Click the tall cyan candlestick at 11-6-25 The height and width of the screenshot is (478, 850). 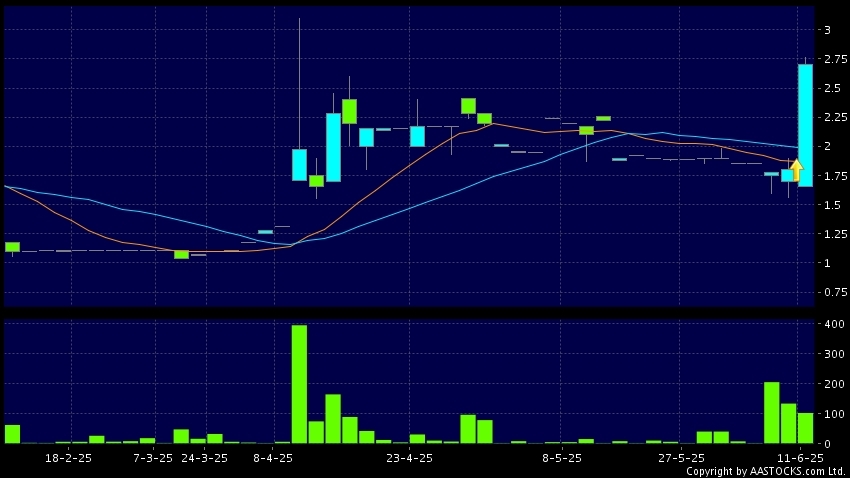805,125
